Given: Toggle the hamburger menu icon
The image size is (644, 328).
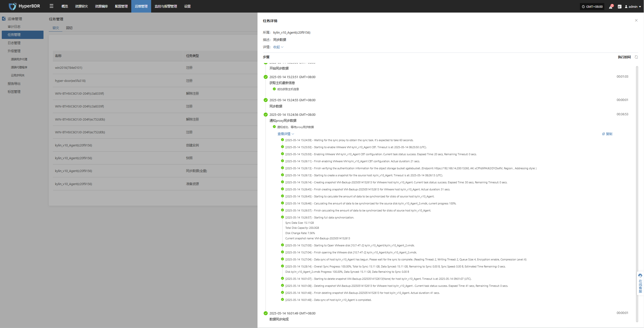Looking at the screenshot, I should [x=52, y=6].
